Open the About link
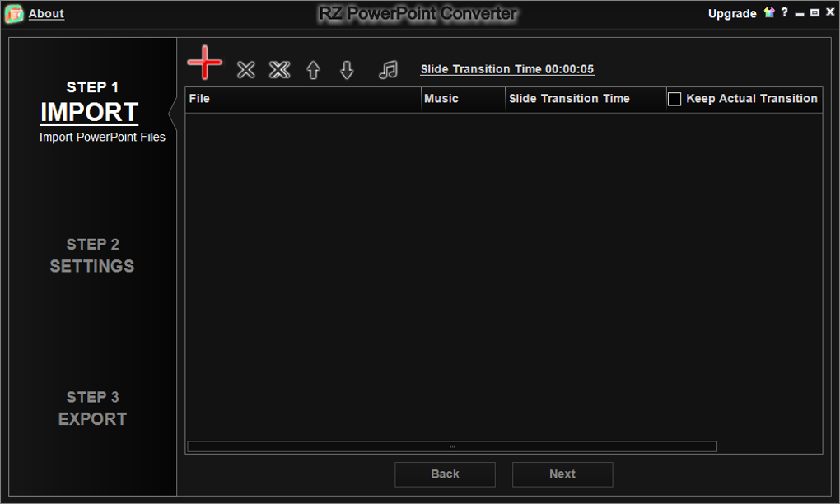The image size is (840, 504). click(x=46, y=14)
